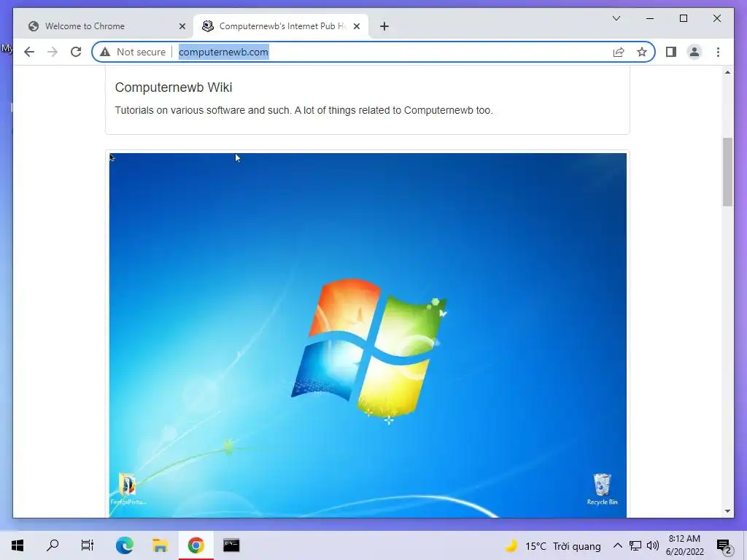This screenshot has height=560, width=747.
Task: Open the Chrome side panel
Action: [x=671, y=52]
